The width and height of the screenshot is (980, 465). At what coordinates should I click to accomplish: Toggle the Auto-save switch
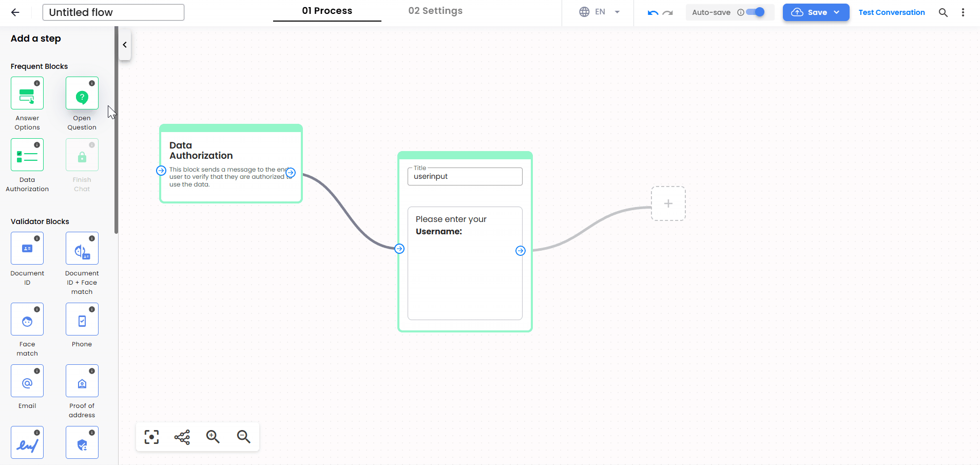pyautogui.click(x=756, y=12)
